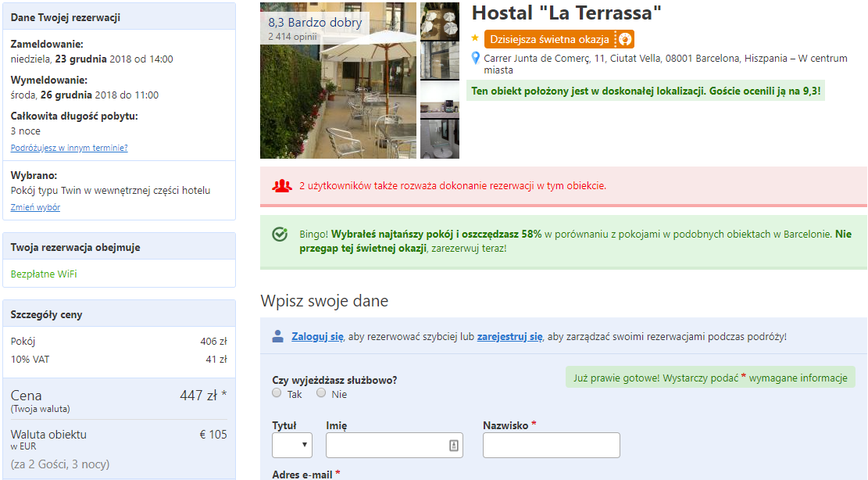Click the Szczegóły ceny panel header
The height and width of the screenshot is (480, 868).
click(119, 314)
